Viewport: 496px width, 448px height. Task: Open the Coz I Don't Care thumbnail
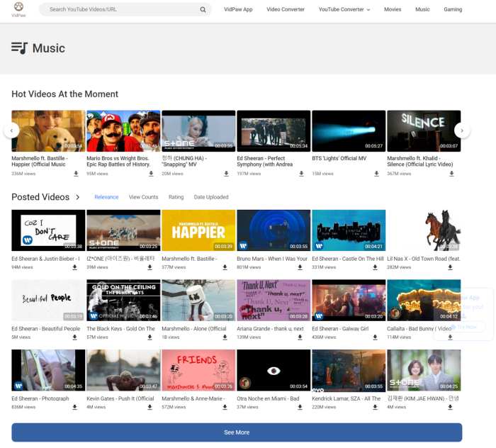click(48, 230)
